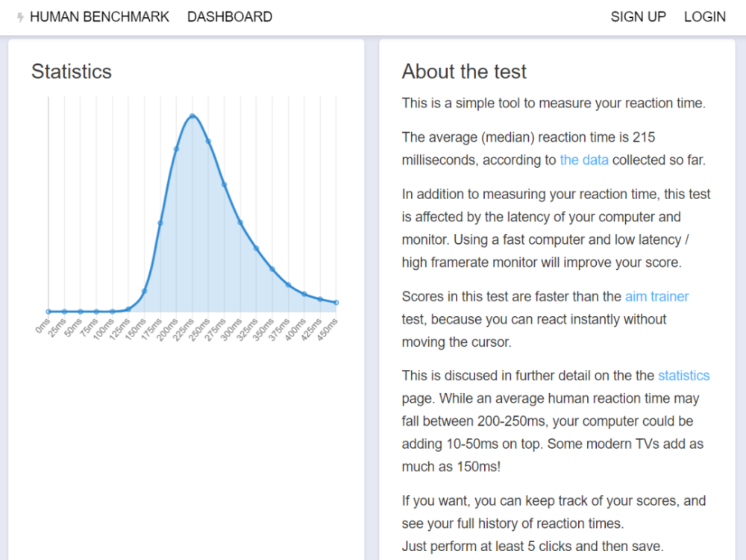Select the chart data point at 450ms
746x560 pixels.
[x=336, y=302]
